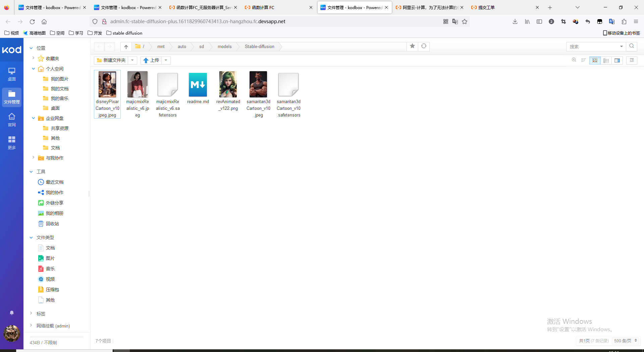The image size is (644, 352).
Task: Switch to 函数计算FC_无服务器计算 tab
Action: click(203, 7)
